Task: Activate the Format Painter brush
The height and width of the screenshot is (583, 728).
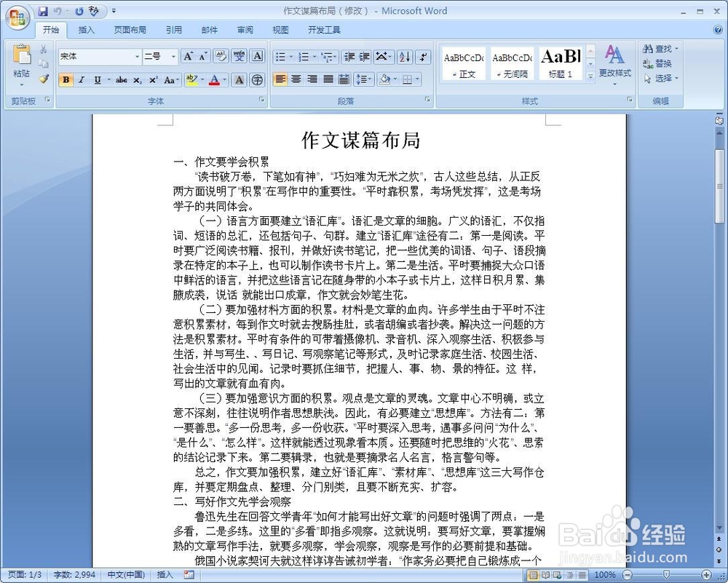Action: pos(44,79)
